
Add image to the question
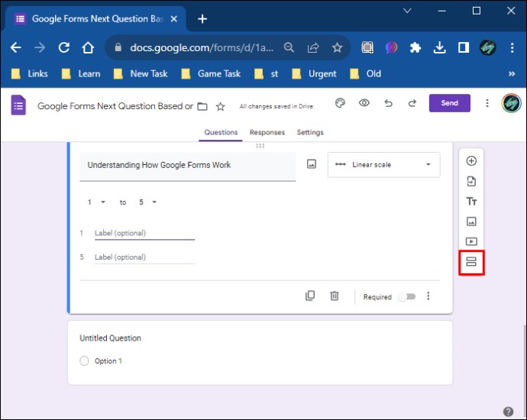tap(312, 164)
